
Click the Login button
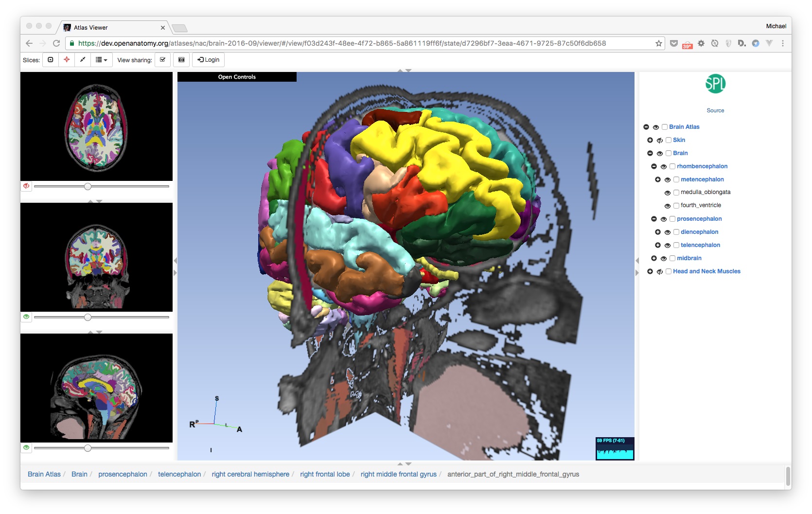point(209,60)
